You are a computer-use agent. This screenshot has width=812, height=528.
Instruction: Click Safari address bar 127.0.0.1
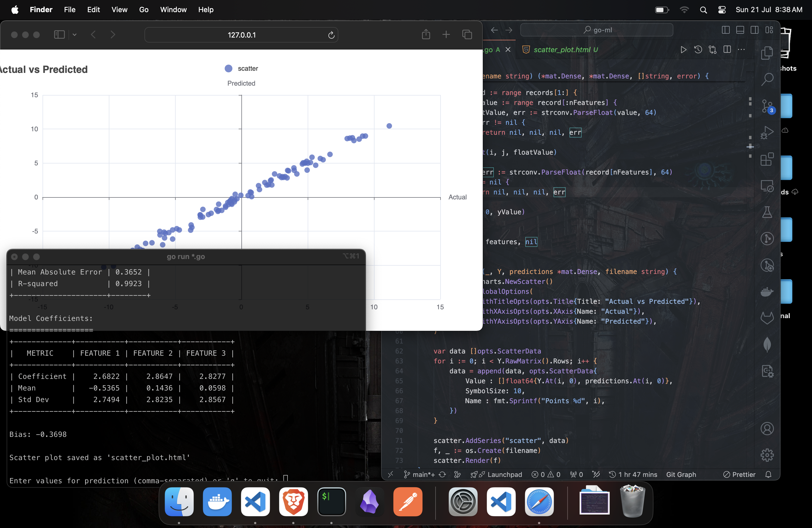click(x=241, y=35)
